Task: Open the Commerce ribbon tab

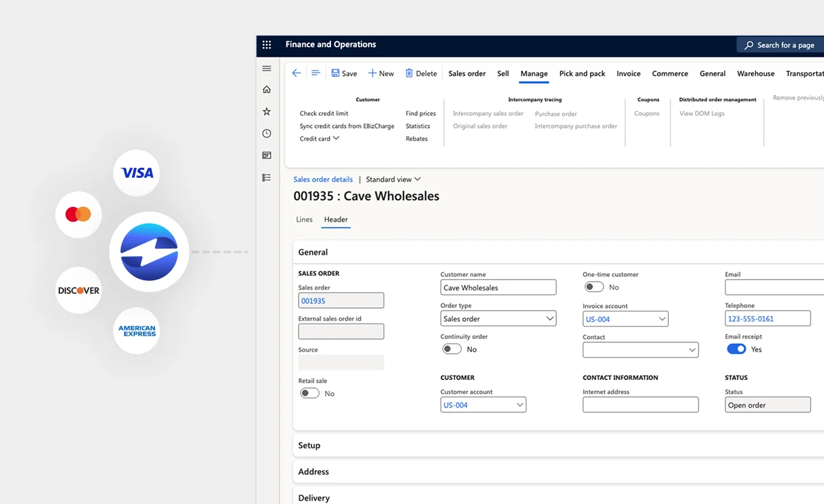Action: point(670,73)
